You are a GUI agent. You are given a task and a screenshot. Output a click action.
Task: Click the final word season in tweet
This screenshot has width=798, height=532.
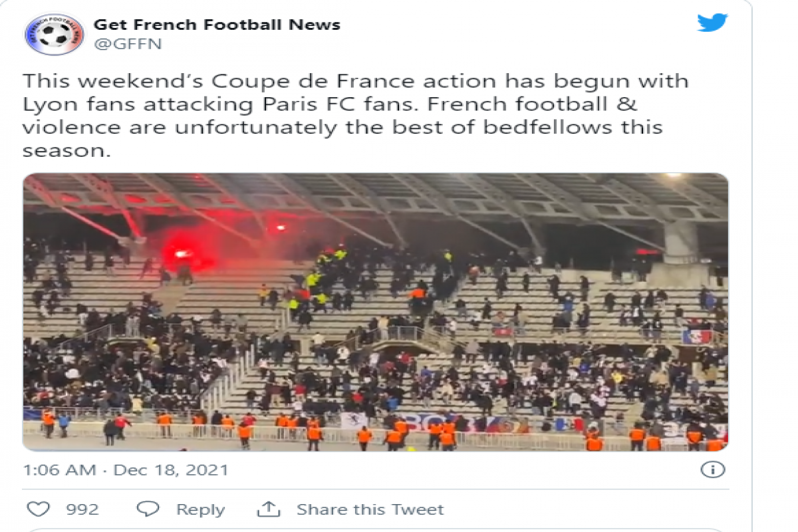pyautogui.click(x=65, y=151)
